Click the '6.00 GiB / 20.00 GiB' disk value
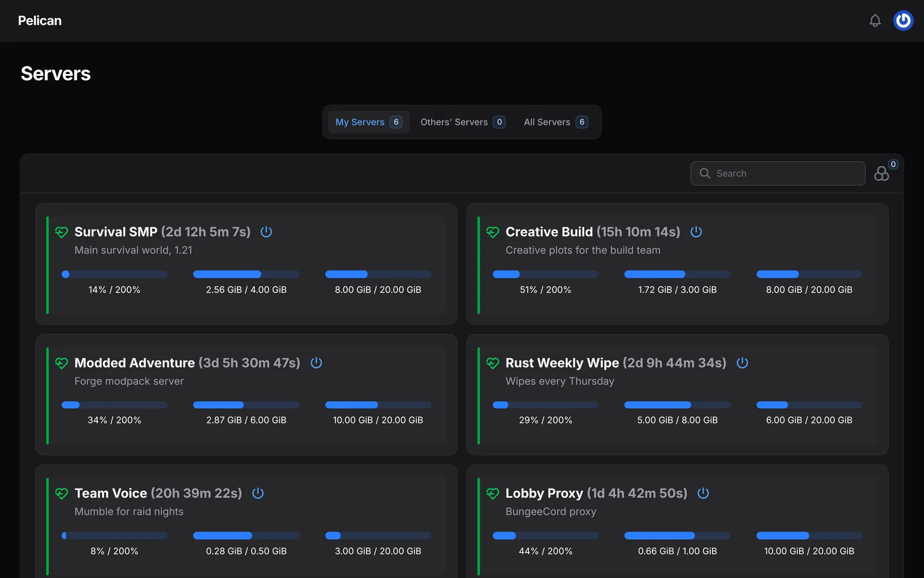The image size is (924, 578). (x=809, y=420)
